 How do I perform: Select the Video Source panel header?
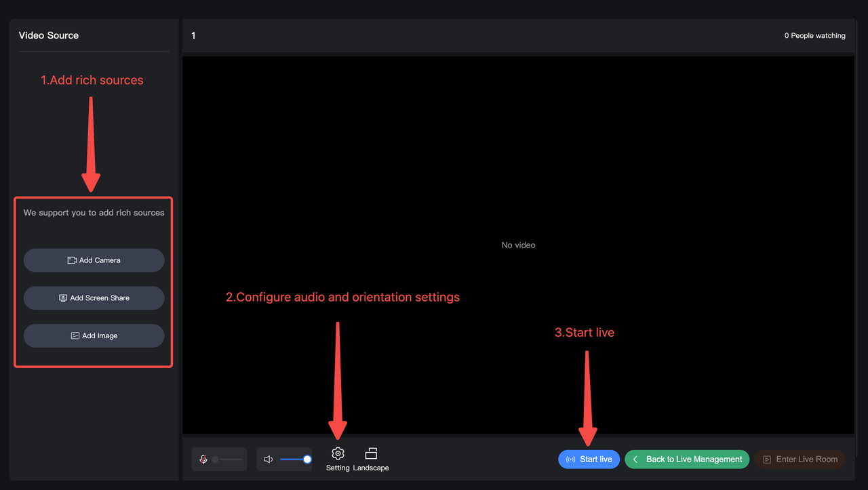click(49, 35)
